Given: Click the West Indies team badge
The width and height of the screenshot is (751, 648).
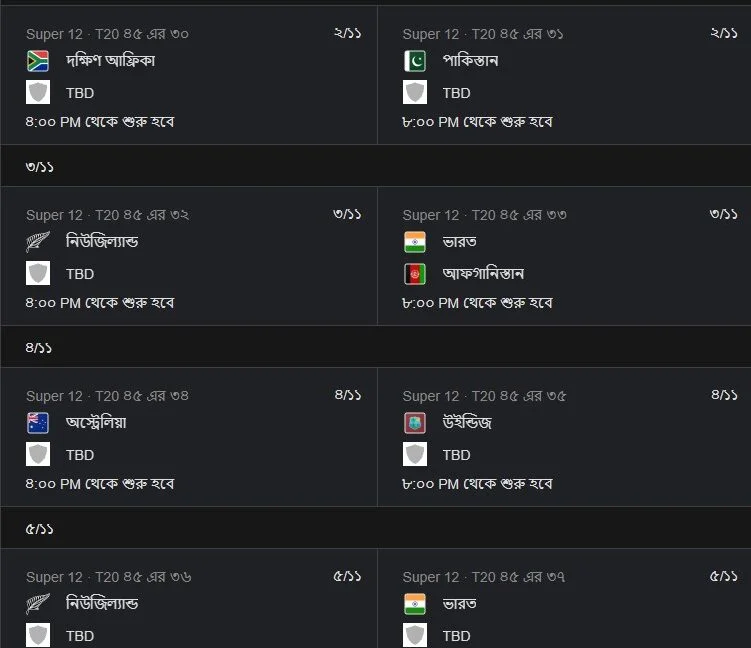Looking at the screenshot, I should [x=415, y=423].
